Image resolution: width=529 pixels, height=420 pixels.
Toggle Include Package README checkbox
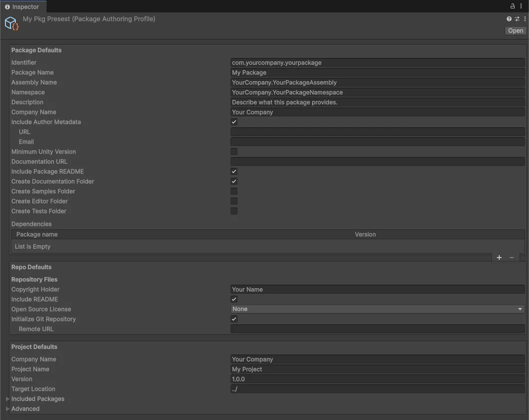(234, 171)
